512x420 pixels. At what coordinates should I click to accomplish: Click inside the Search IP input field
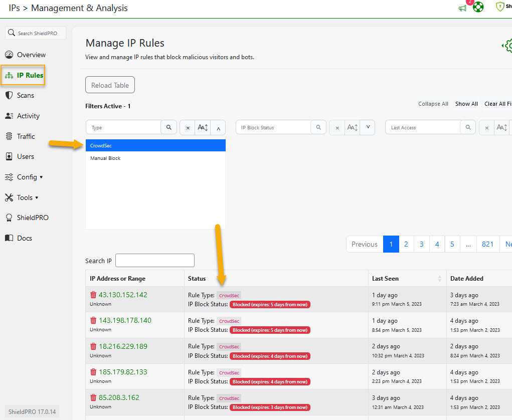pos(154,260)
